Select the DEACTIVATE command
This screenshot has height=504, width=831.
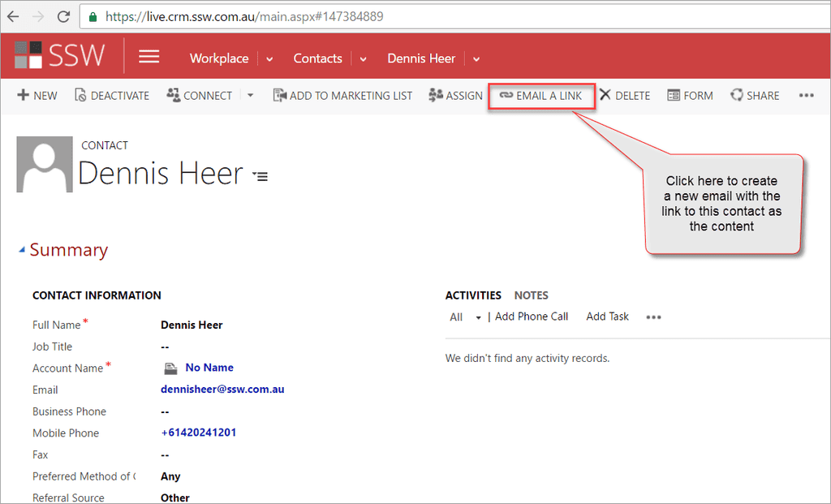(x=111, y=95)
